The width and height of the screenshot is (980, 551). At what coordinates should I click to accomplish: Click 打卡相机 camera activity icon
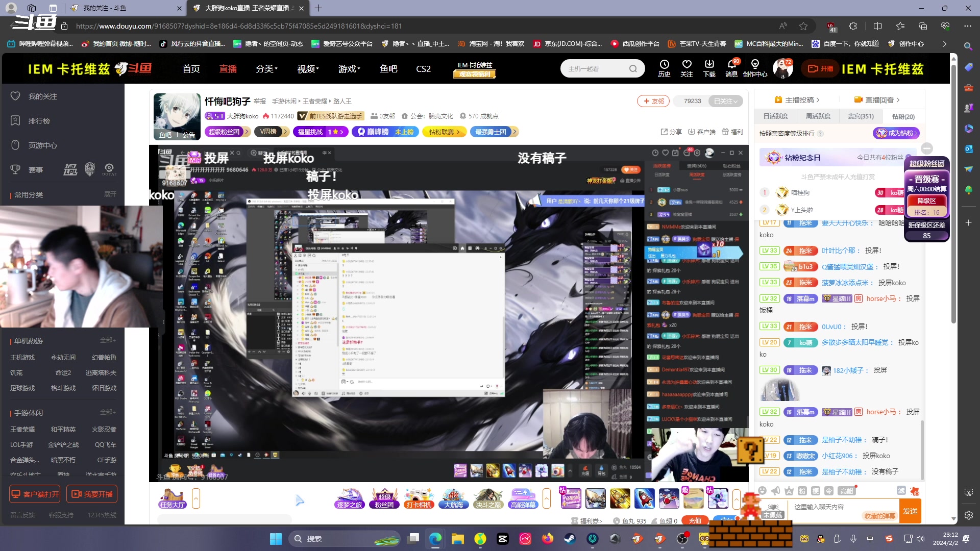point(419,498)
